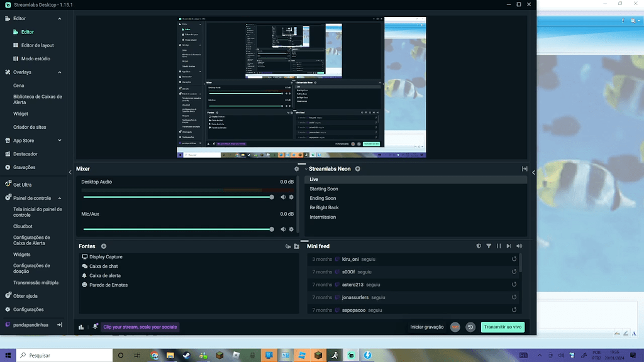Viewport: 644px width, 362px height.
Task: Mute the Desktop Audio speaker
Action: pyautogui.click(x=283, y=197)
